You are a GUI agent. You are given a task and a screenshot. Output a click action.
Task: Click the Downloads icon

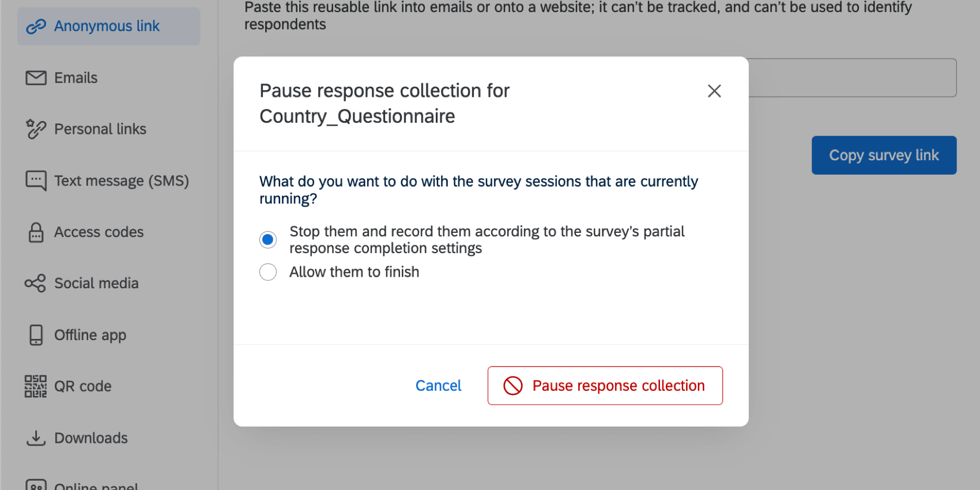(36, 438)
